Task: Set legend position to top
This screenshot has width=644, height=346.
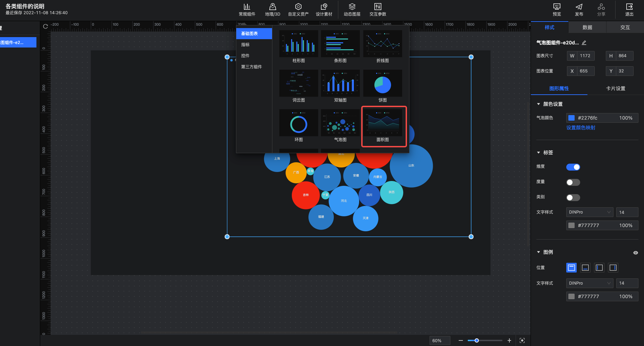Action: coord(571,267)
